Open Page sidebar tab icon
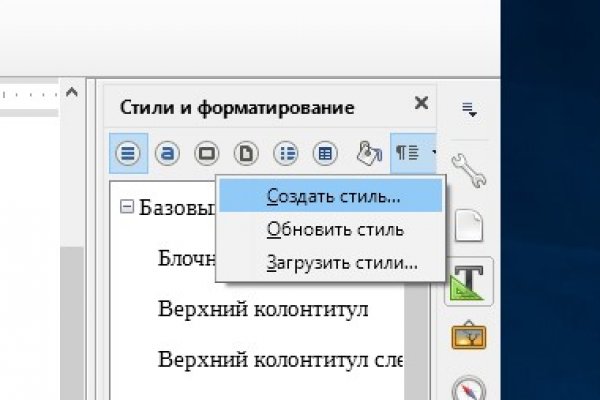Screen dimensions: 600x400 click(x=469, y=226)
